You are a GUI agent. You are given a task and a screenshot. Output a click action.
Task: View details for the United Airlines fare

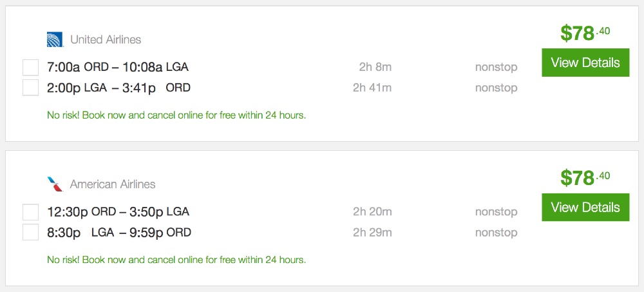(585, 63)
